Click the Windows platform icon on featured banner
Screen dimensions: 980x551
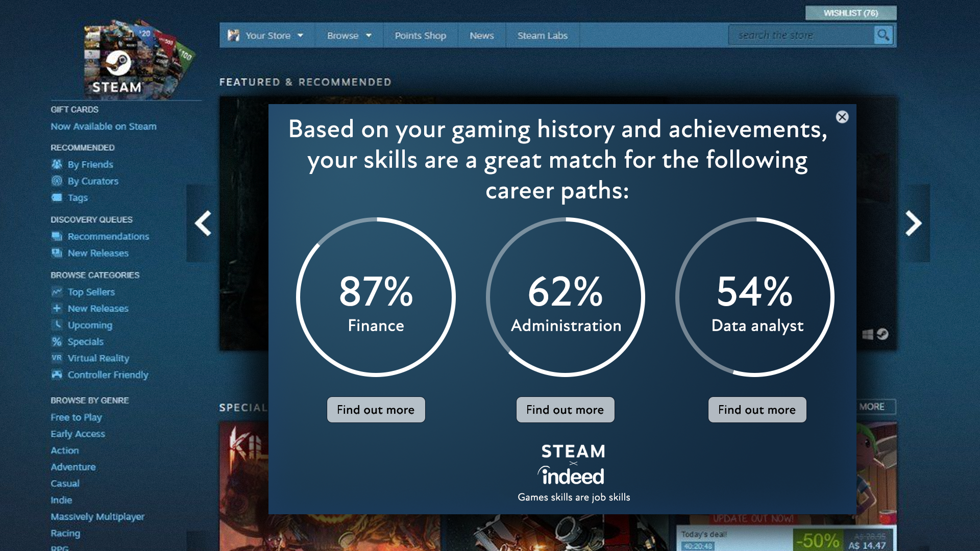point(867,335)
